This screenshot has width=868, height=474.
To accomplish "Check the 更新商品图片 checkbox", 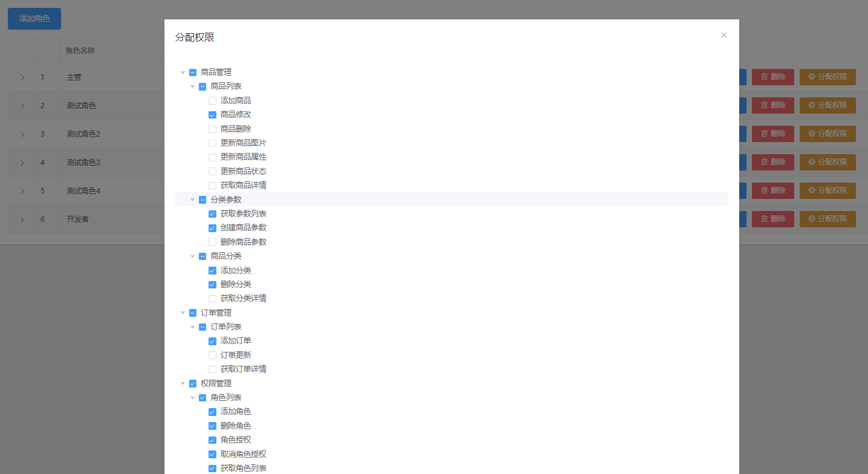I will point(212,143).
